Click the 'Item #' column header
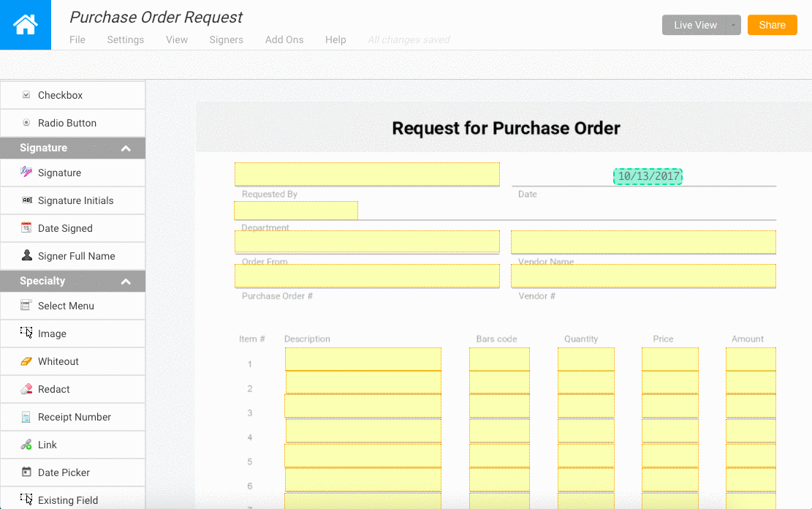Viewport: 812px width, 509px height. 251,339
